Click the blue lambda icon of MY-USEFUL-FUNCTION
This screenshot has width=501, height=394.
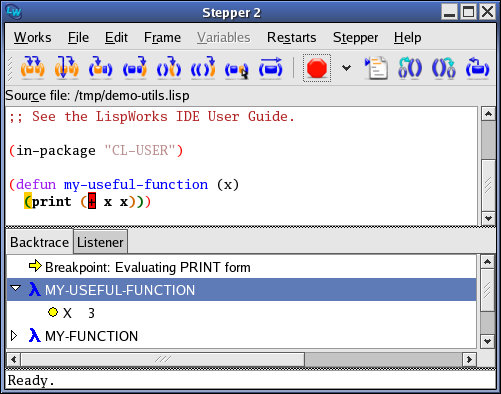pos(34,289)
